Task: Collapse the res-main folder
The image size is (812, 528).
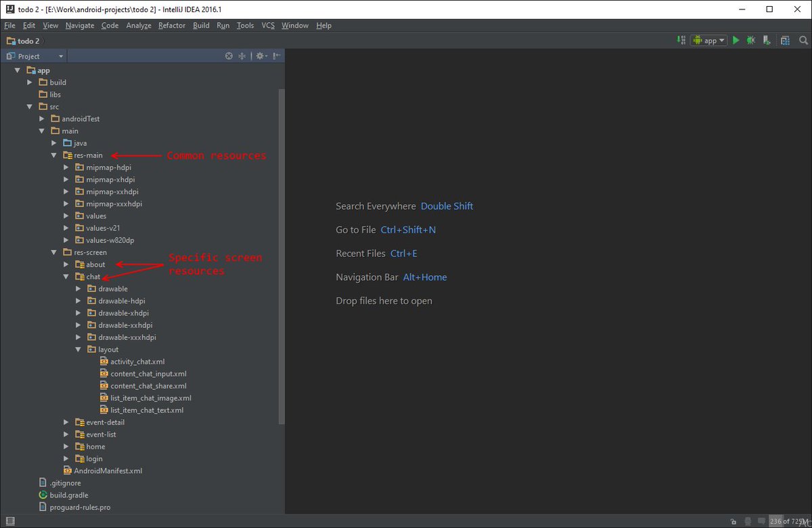Action: point(53,155)
